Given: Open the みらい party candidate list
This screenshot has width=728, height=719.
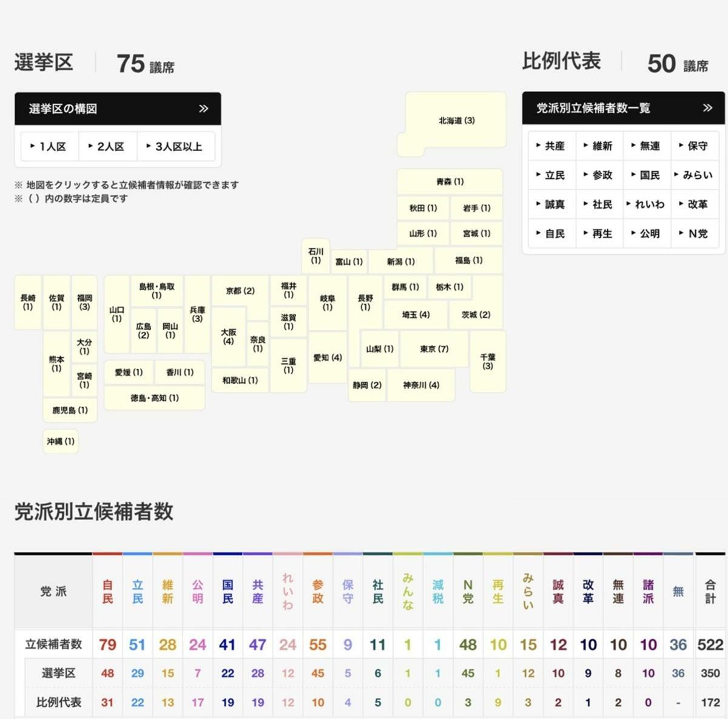Looking at the screenshot, I should [x=695, y=175].
